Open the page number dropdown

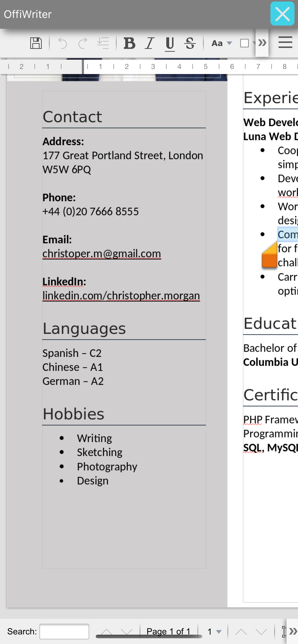215,632
